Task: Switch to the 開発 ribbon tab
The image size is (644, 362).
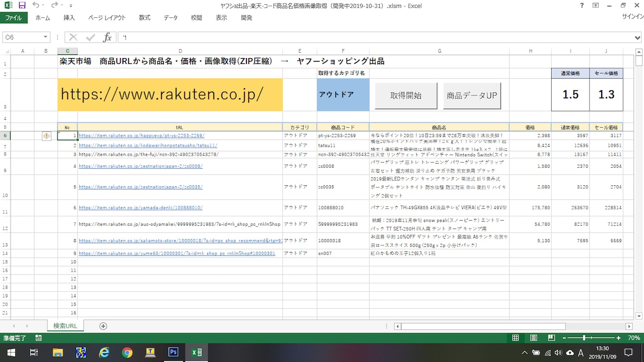Action: (247, 17)
